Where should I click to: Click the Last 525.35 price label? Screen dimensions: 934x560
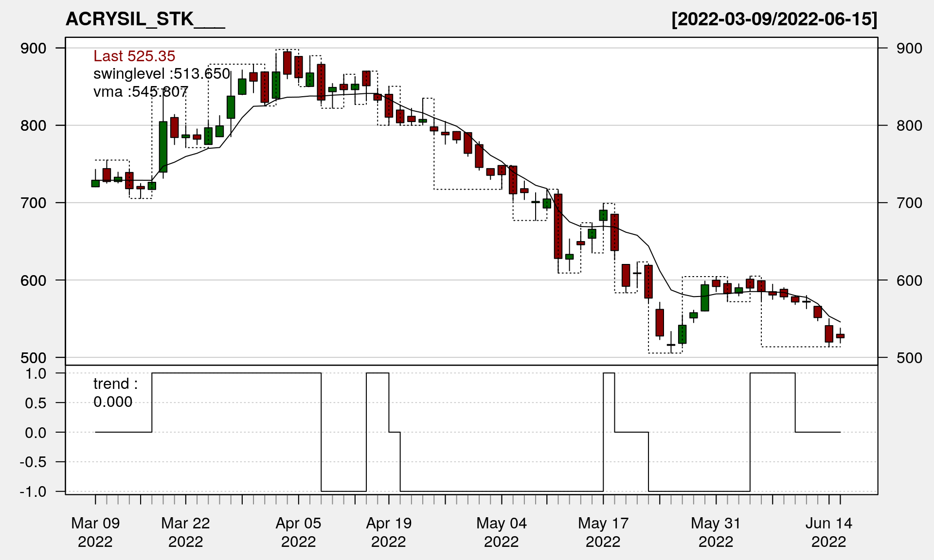click(134, 56)
